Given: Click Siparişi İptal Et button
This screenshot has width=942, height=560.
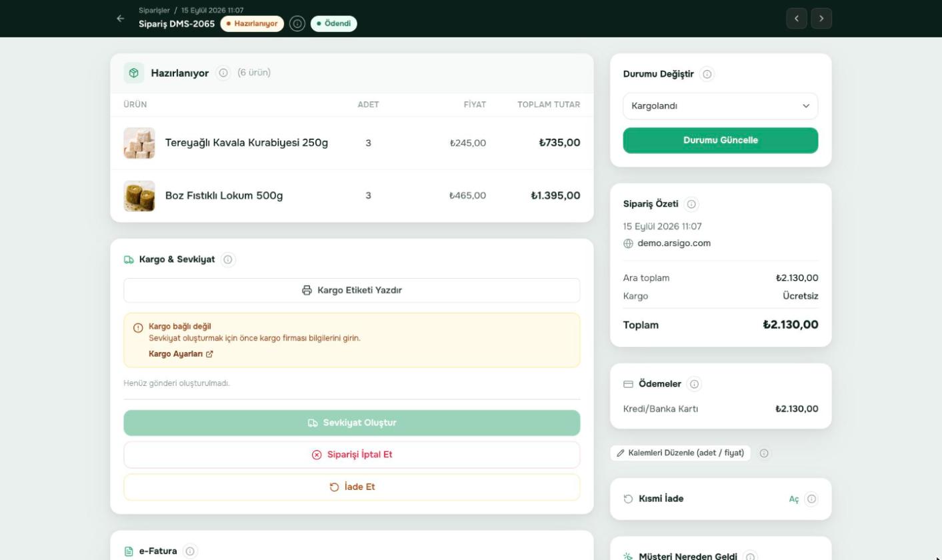Looking at the screenshot, I should click(x=352, y=455).
